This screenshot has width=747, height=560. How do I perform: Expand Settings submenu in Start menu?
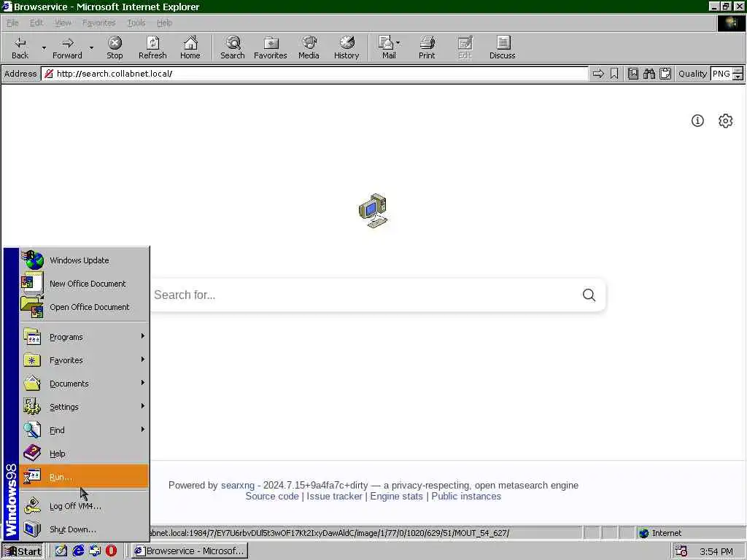84,407
